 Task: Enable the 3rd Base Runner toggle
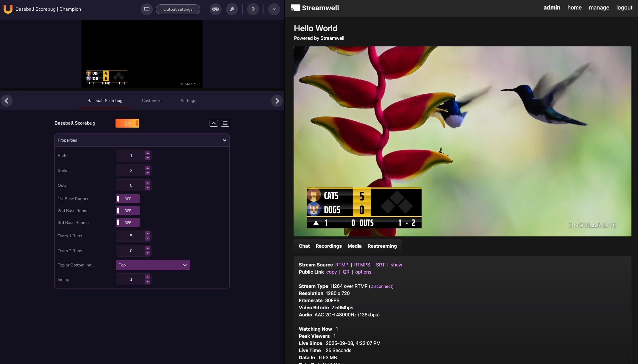127,222
